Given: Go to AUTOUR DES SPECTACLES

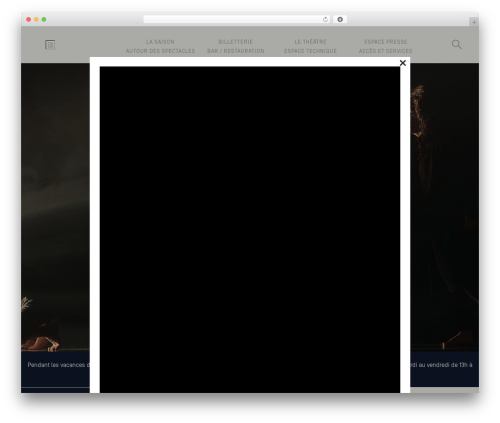Looking at the screenshot, I should click(160, 51).
